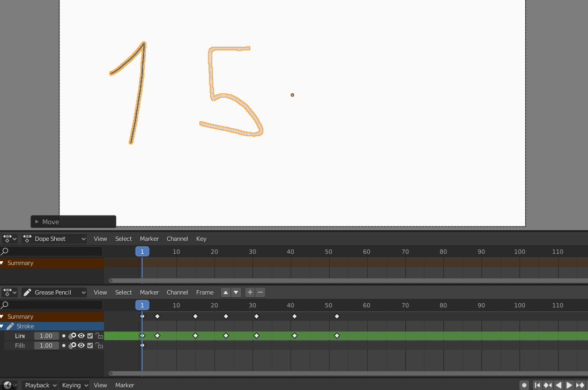Open the editor type selector icon

point(6,239)
